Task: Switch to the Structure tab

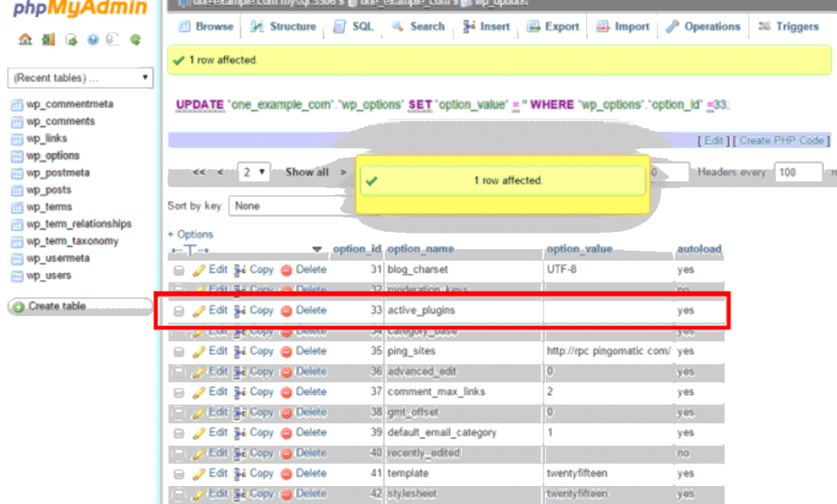Action: [284, 27]
